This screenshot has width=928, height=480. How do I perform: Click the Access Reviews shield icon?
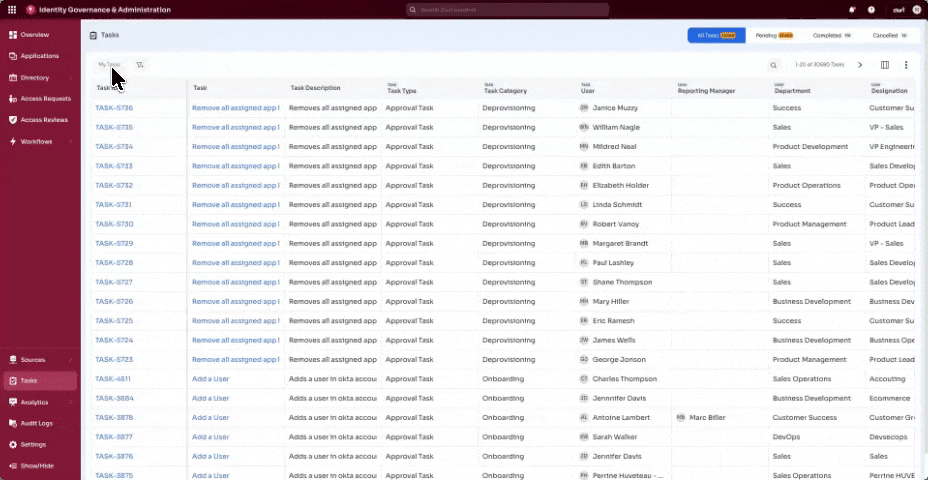tap(13, 120)
